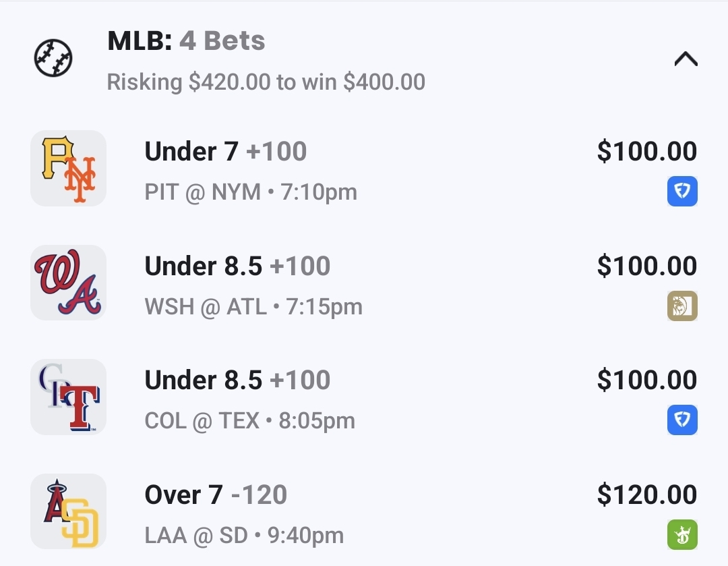This screenshot has height=566, width=728.
Task: Select the WSH @ ATL Under 8.5 bet
Action: [237, 266]
